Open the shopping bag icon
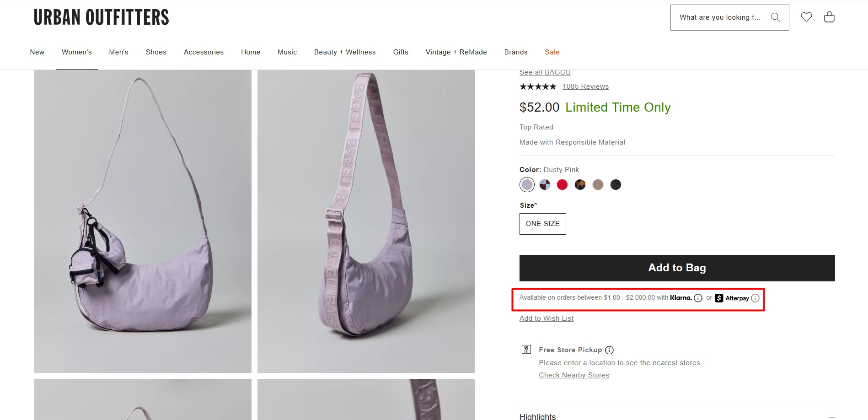 (x=829, y=17)
